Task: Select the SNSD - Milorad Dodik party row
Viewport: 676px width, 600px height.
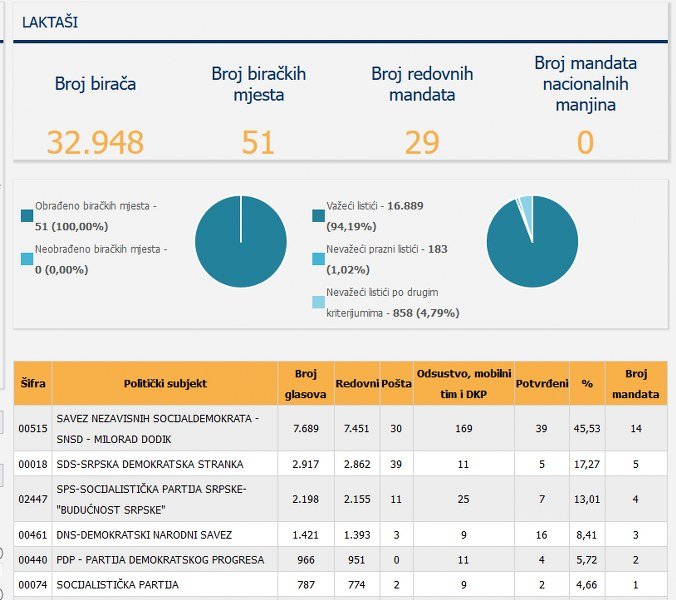Action: click(x=165, y=428)
